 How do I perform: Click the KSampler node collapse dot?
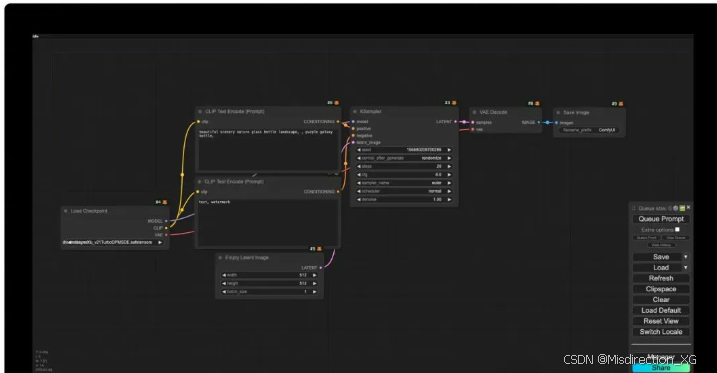(355, 112)
